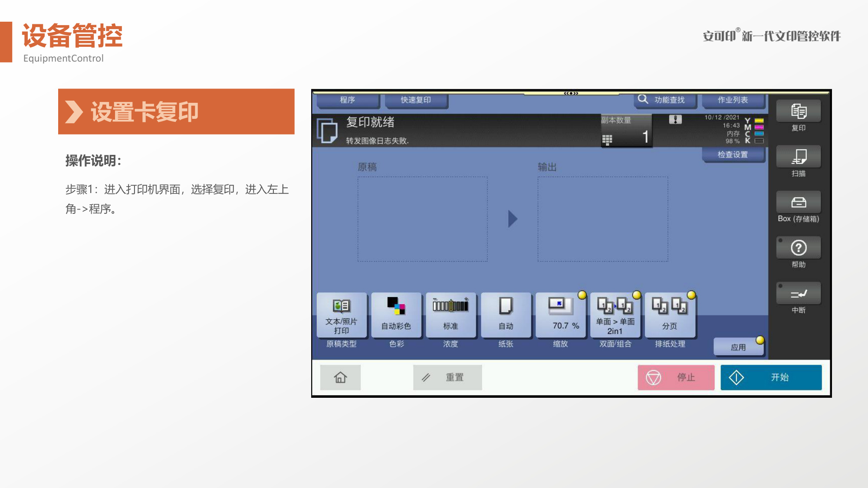
Task: Click the warning notification icon
Action: (x=675, y=120)
